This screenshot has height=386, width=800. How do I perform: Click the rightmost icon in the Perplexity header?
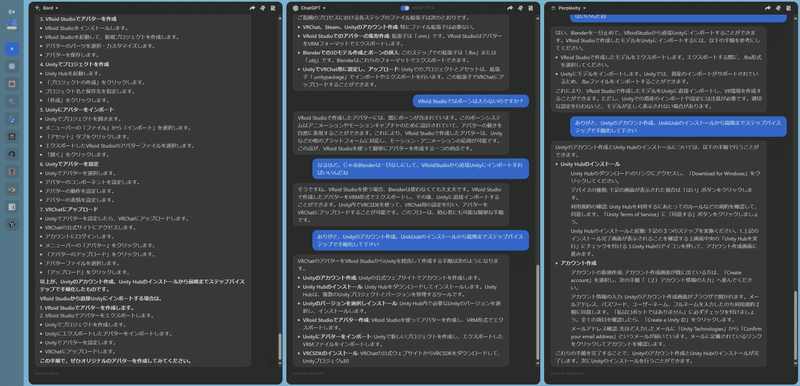[x=788, y=8]
